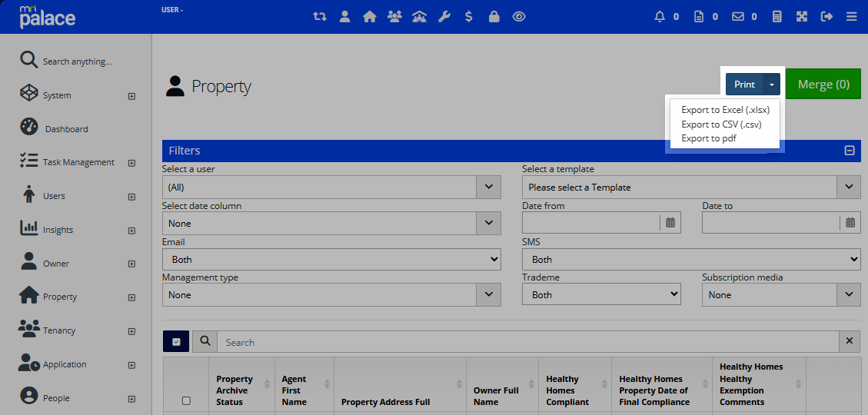Open People in the sidebar
Viewport: 868px width, 415px height.
pos(56,398)
